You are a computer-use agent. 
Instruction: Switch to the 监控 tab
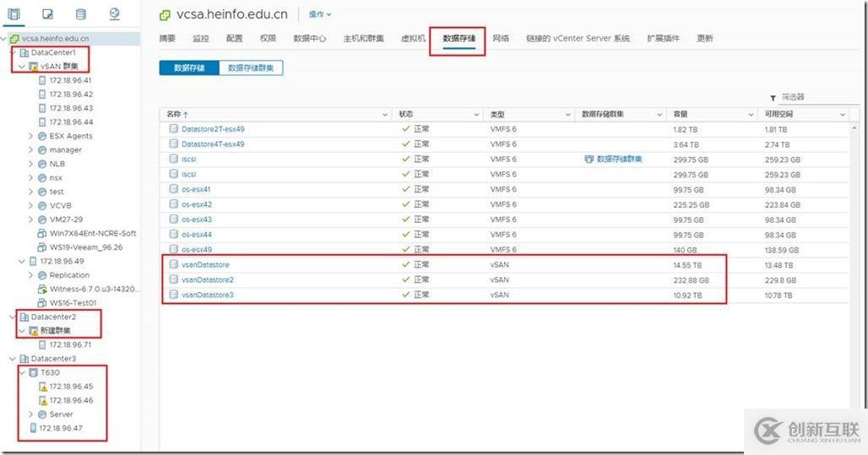[201, 38]
